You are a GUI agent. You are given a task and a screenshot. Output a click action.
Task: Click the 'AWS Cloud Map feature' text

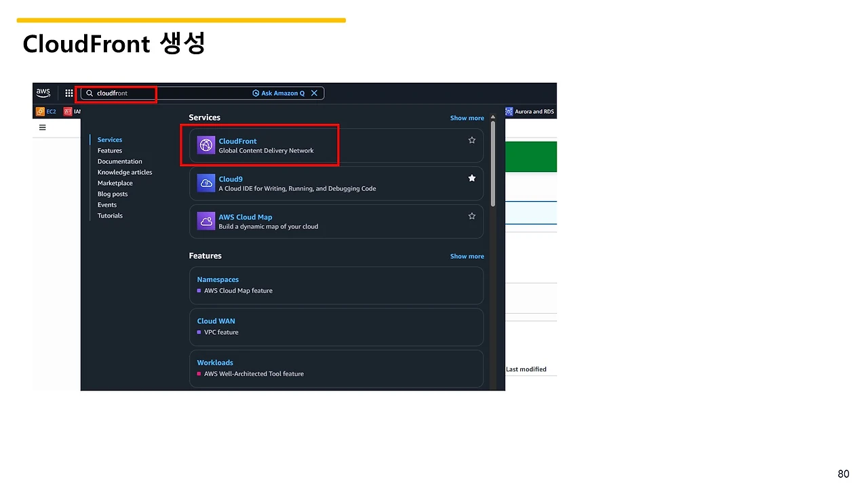239,290
